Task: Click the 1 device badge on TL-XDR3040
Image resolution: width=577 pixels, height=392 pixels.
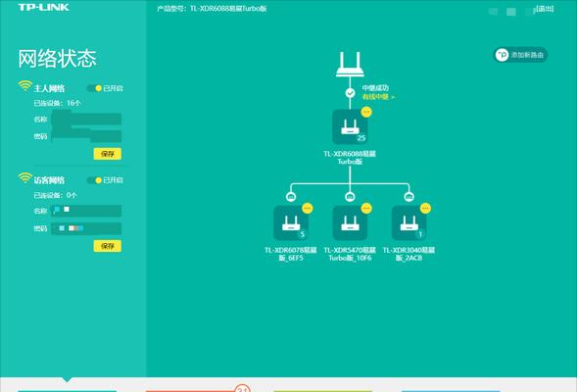Action: click(420, 234)
